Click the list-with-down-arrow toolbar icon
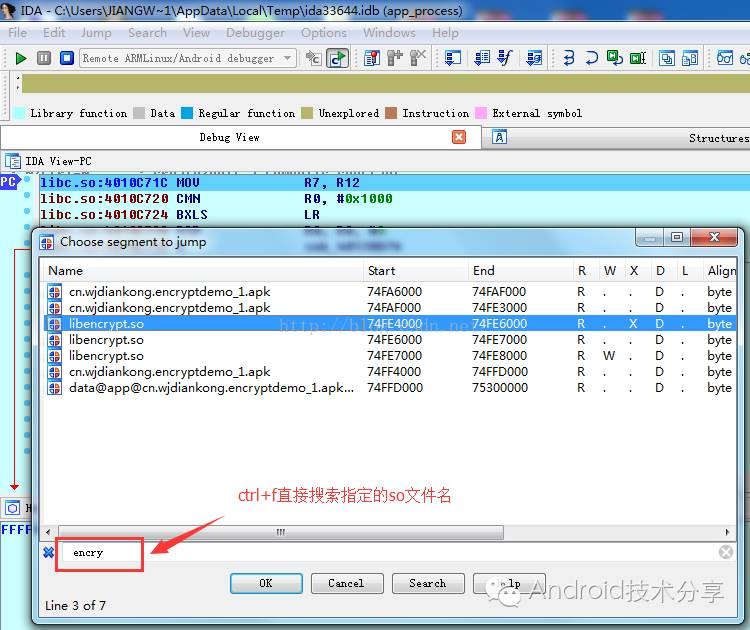 point(482,58)
